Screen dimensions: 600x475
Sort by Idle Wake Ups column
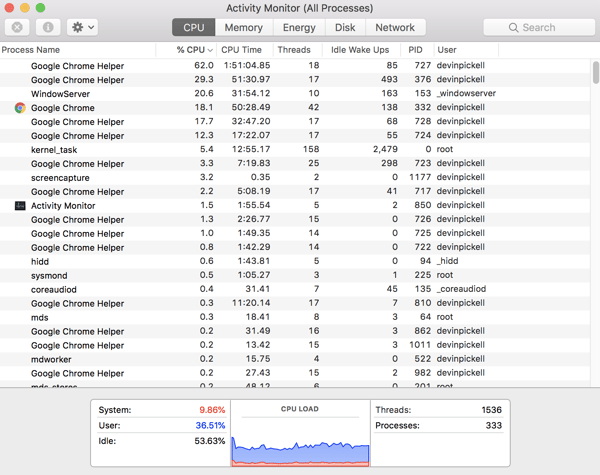pos(361,50)
